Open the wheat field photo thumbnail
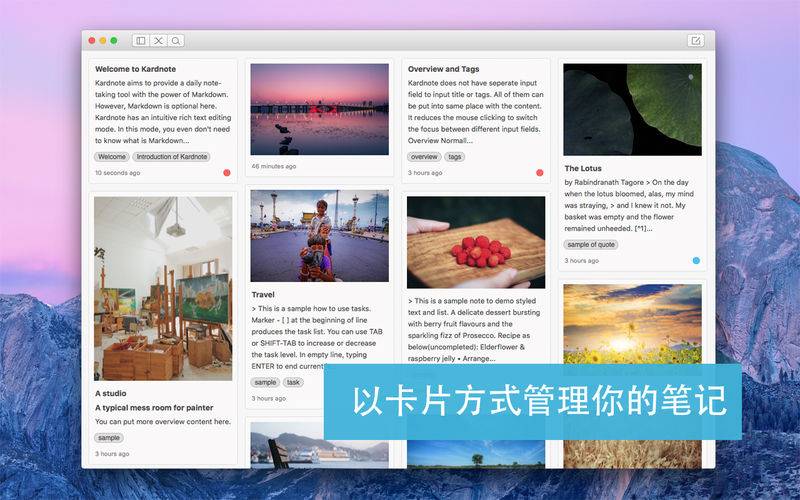This screenshot has width=800, height=500. coord(632,454)
